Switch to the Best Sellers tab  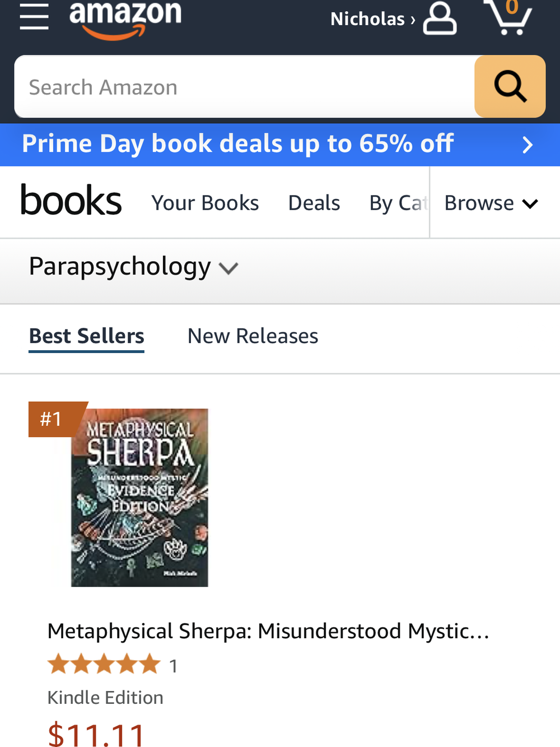(87, 336)
